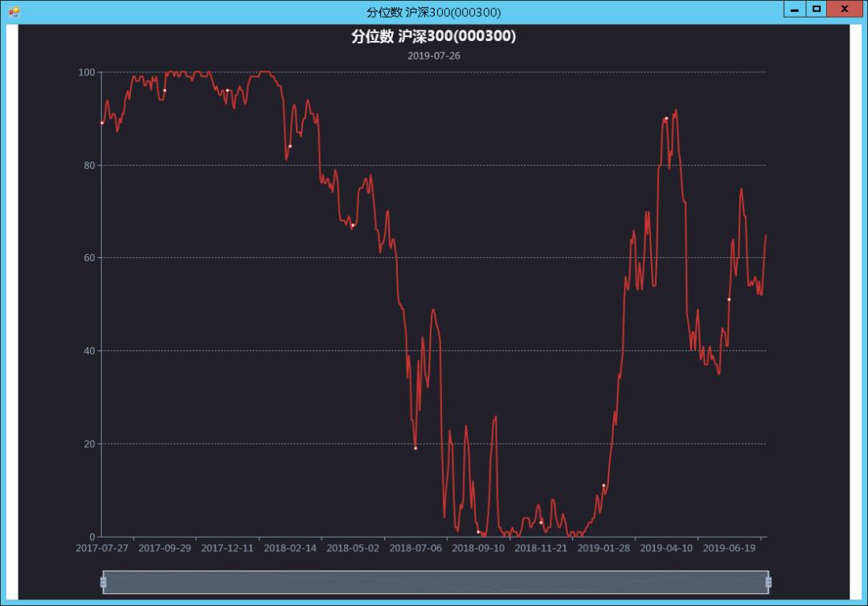
Task: Click the data point marker above 2018-07-06
Action: coord(416,448)
